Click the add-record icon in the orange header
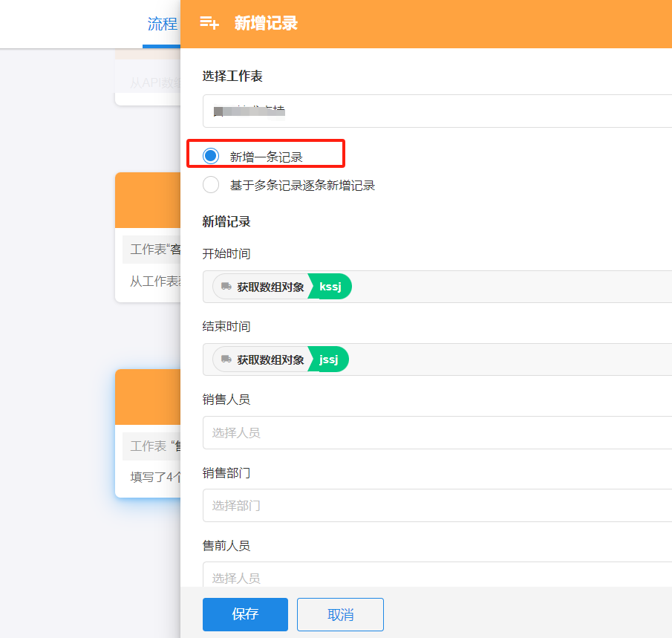This screenshot has width=672, height=638. pyautogui.click(x=209, y=23)
